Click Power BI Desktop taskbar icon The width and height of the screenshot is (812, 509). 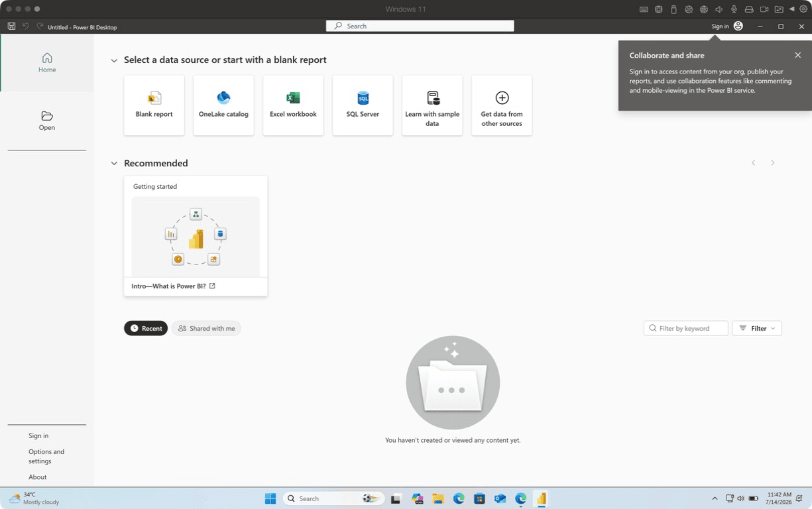(542, 498)
